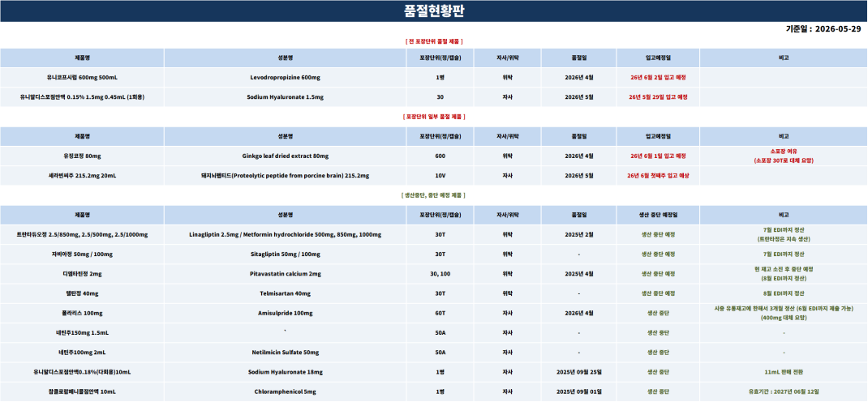The width and height of the screenshot is (868, 402).
Task: Click the 2025년 4월 stockout date cell
Action: pos(579,274)
